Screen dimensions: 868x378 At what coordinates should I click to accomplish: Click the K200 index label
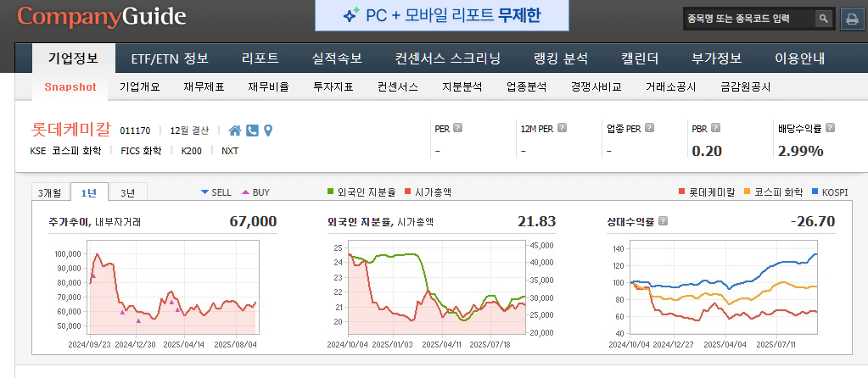click(192, 151)
